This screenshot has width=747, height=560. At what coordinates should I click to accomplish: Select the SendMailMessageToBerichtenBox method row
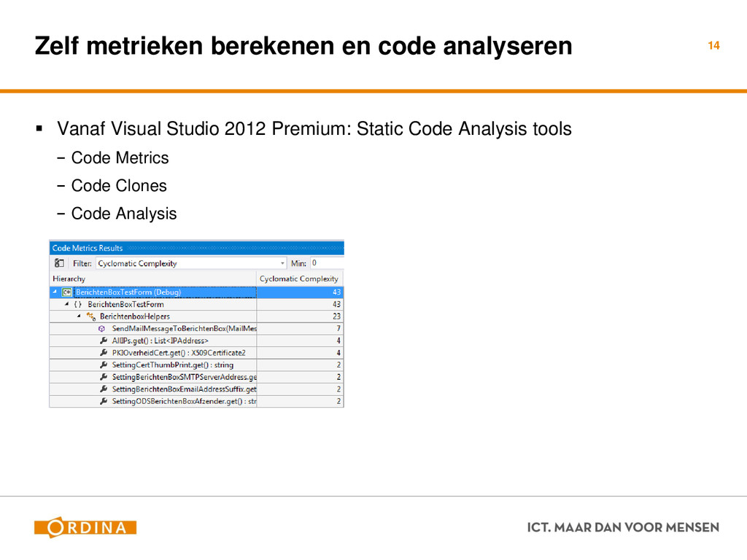point(196,329)
